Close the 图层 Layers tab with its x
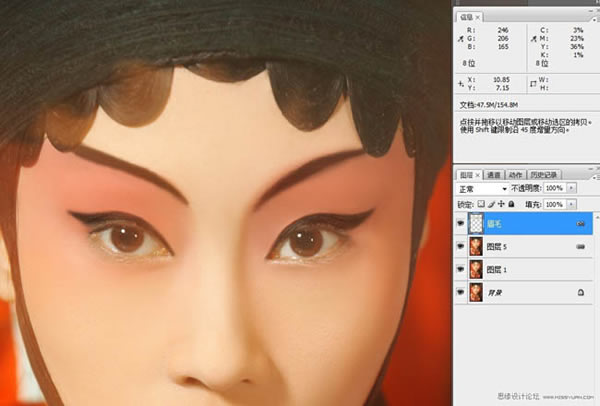The height and width of the screenshot is (406, 600). [x=478, y=175]
